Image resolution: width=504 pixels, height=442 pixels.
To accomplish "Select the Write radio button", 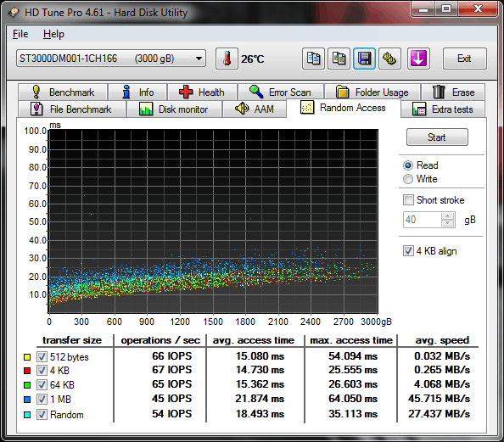I will pyautogui.click(x=408, y=179).
